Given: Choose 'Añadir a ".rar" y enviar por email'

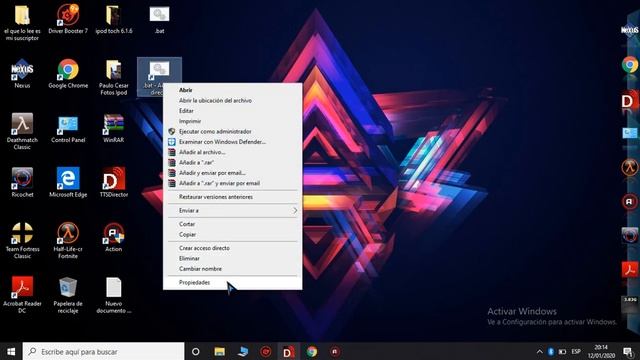Looking at the screenshot, I should pyautogui.click(x=233, y=183).
